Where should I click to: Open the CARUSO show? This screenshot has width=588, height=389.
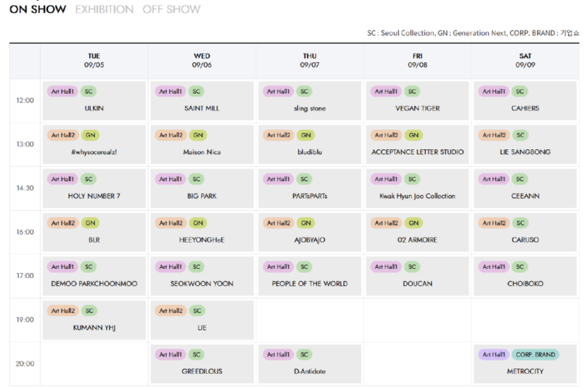point(525,232)
